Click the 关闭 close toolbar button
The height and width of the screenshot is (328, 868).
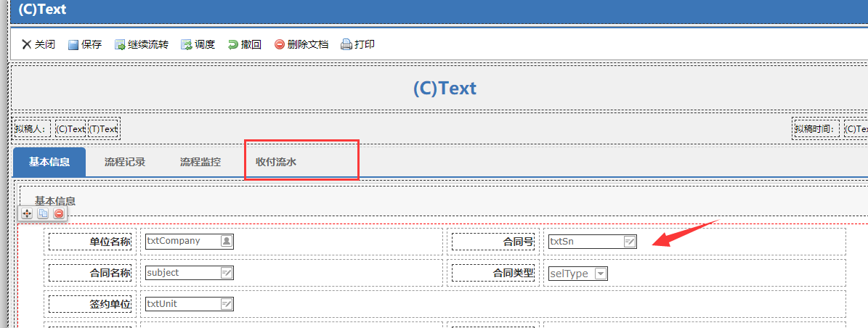38,45
